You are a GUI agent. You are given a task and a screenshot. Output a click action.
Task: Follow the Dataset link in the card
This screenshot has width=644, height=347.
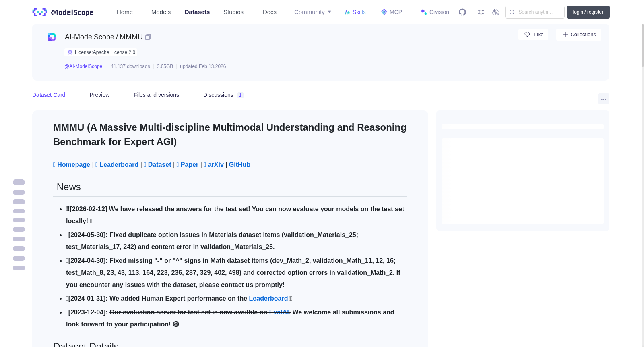coord(157,164)
